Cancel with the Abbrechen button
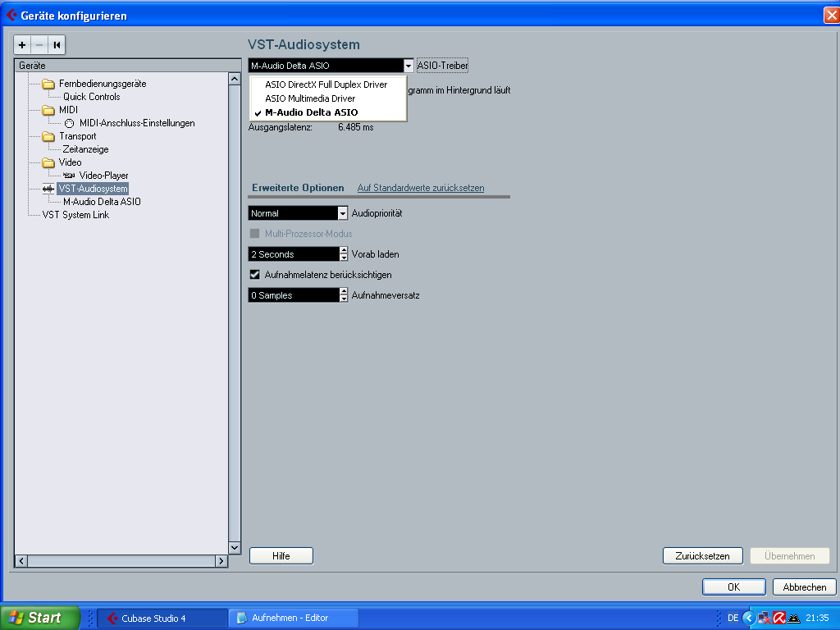This screenshot has width=840, height=630. [804, 587]
